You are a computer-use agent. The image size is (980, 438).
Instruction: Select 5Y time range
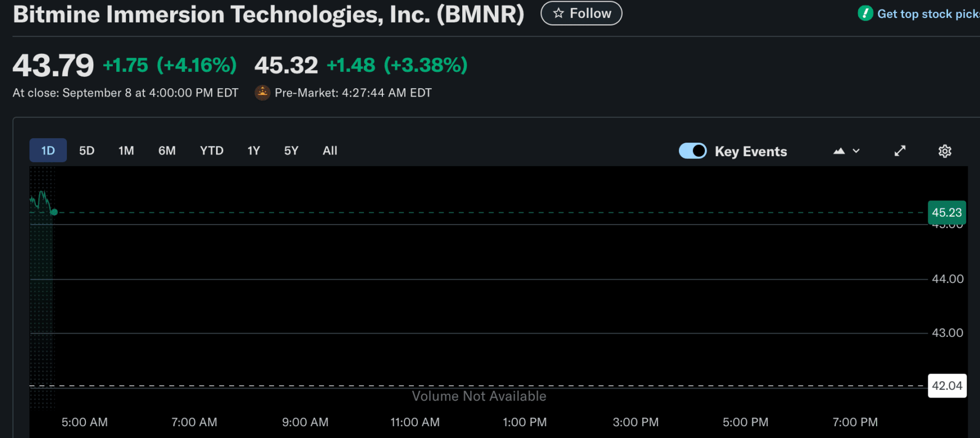coord(291,150)
